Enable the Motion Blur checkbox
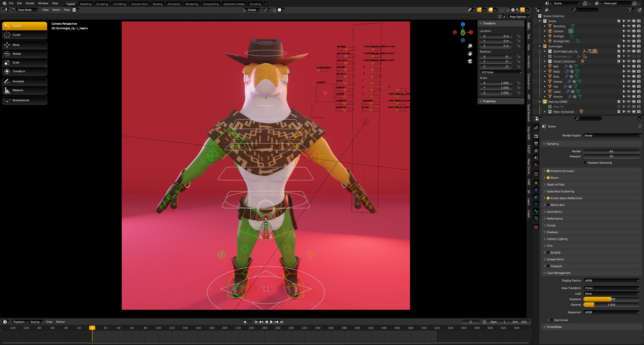Image resolution: width=644 pixels, height=345 pixels. [x=548, y=205]
